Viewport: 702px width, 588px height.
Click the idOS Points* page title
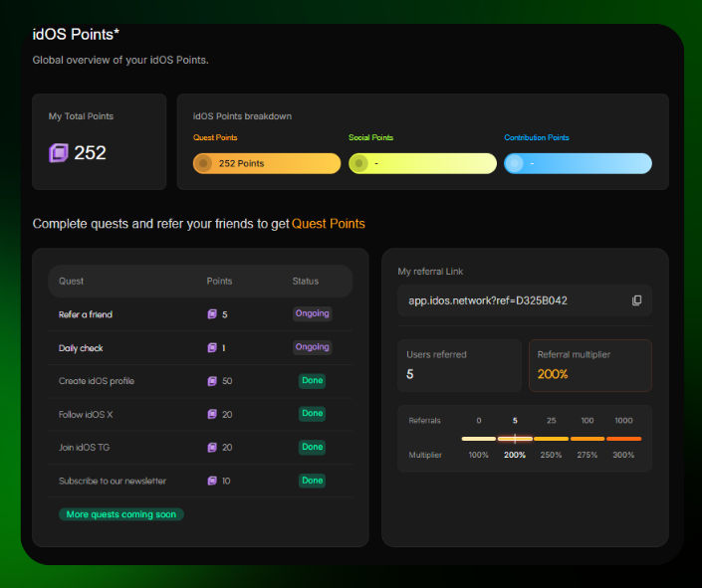(x=76, y=35)
